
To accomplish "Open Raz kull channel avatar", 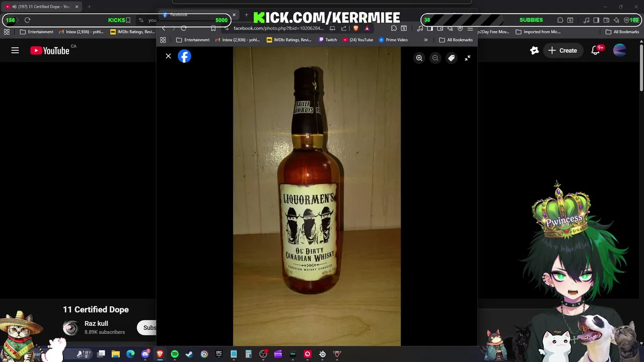I will click(x=70, y=328).
